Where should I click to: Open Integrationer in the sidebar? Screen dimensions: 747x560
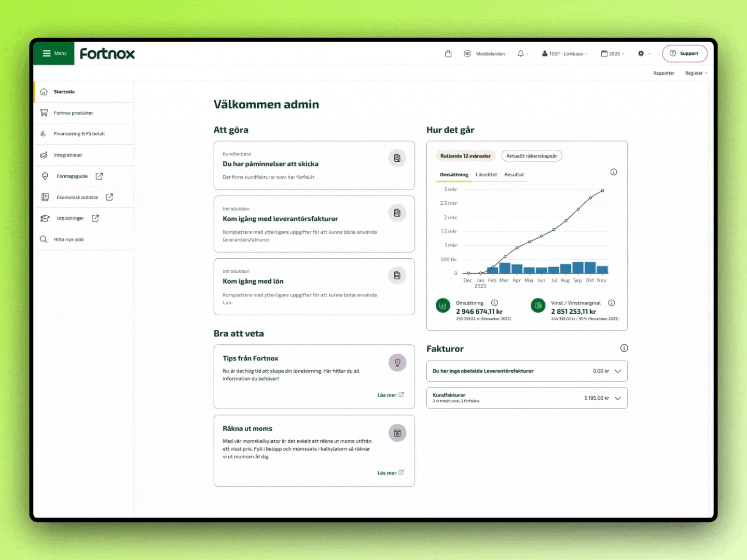(x=83, y=155)
